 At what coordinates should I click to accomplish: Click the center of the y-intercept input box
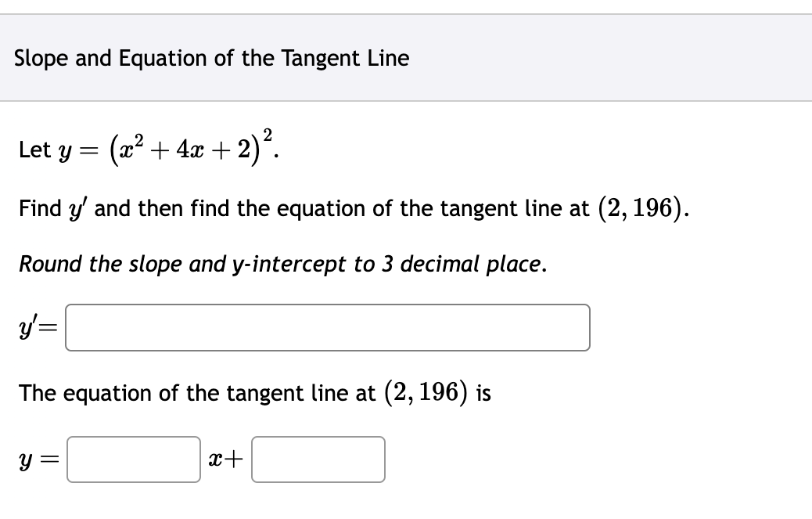tap(318, 460)
